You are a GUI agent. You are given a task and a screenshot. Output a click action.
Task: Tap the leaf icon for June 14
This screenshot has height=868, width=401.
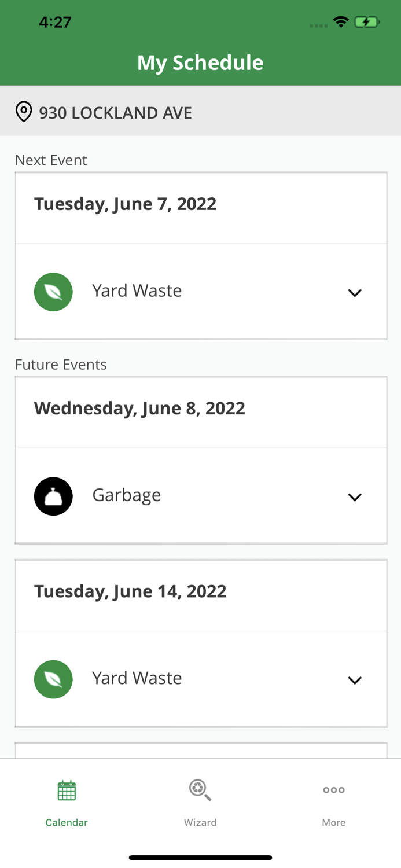point(53,679)
